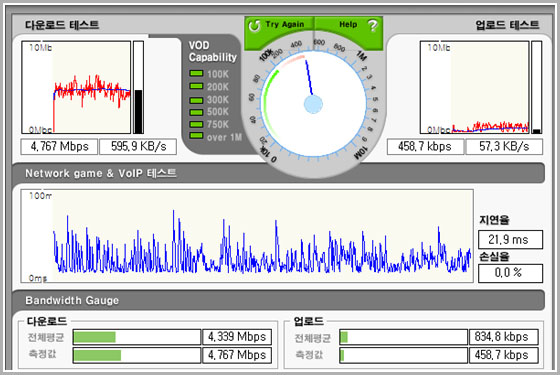Click the over 1M label in VOD list
Viewport: 560px width, 375px height.
pyautogui.click(x=224, y=137)
